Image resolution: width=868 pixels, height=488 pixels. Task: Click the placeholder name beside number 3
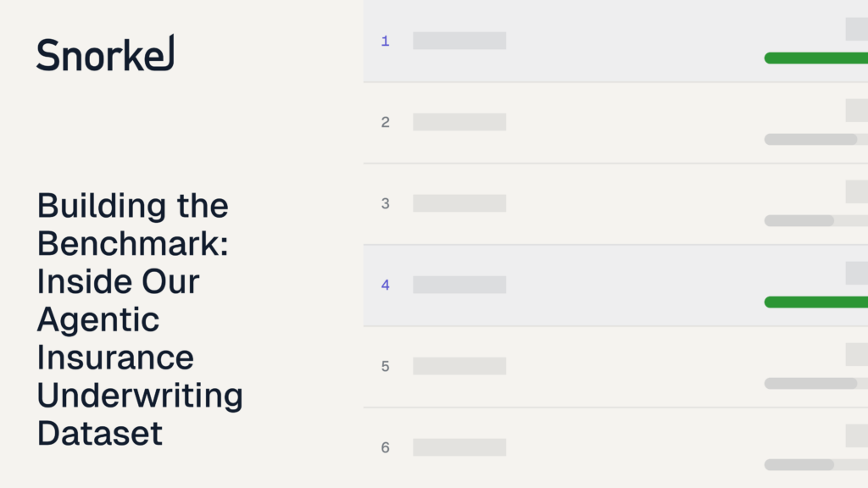pyautogui.click(x=459, y=203)
